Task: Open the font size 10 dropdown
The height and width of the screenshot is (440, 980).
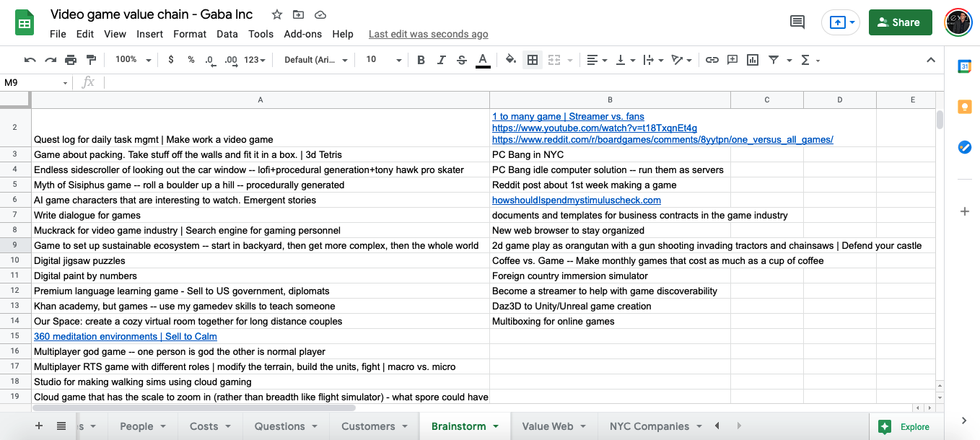Action: coord(383,60)
